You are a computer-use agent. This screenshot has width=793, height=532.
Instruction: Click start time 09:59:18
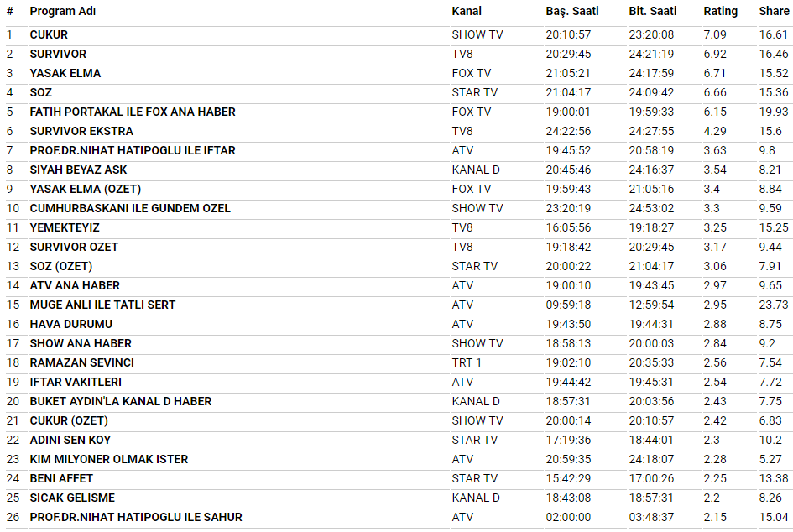pos(568,305)
